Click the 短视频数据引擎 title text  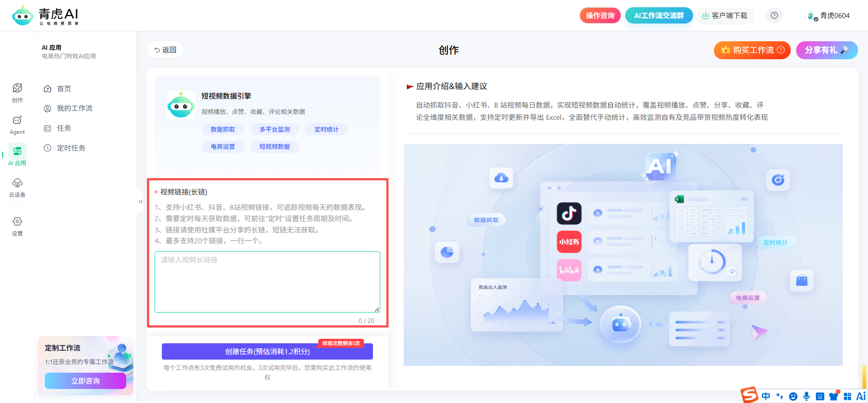pyautogui.click(x=226, y=96)
